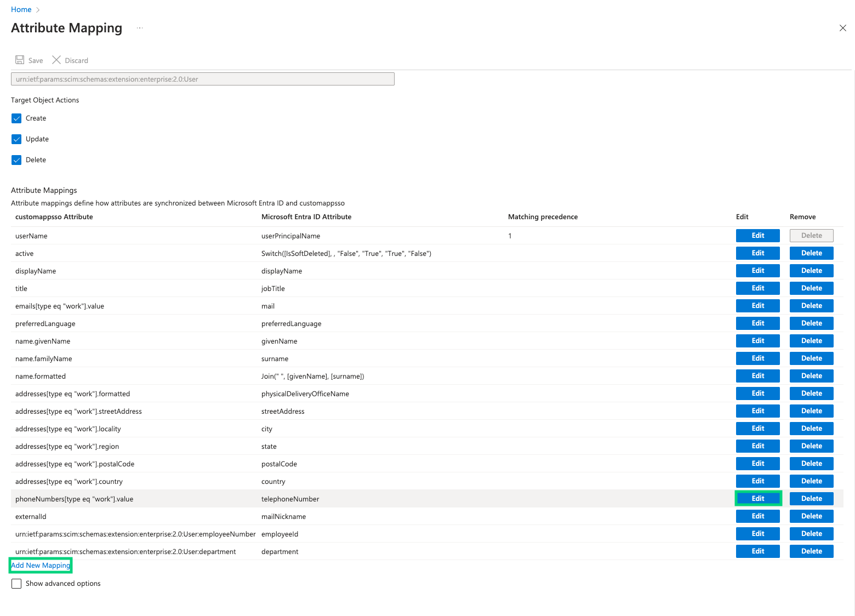
Task: Delete the employeeNumber mapping
Action: 811,534
